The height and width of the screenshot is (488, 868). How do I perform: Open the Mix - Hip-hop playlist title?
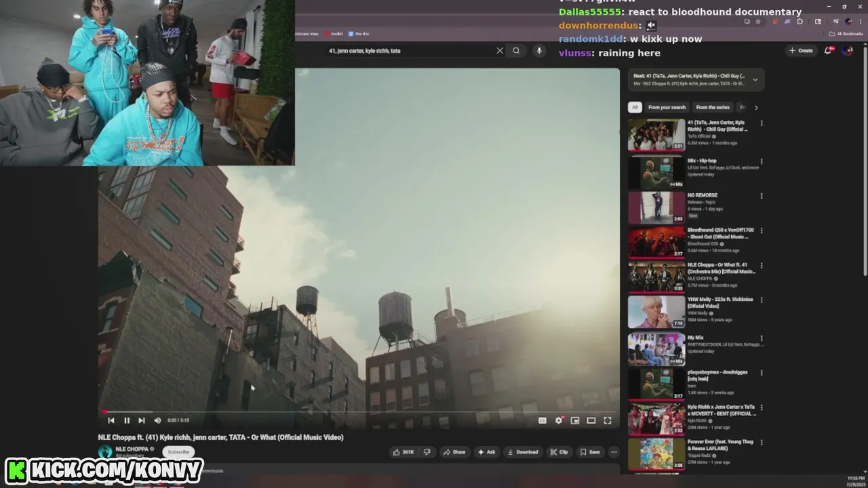(x=702, y=161)
